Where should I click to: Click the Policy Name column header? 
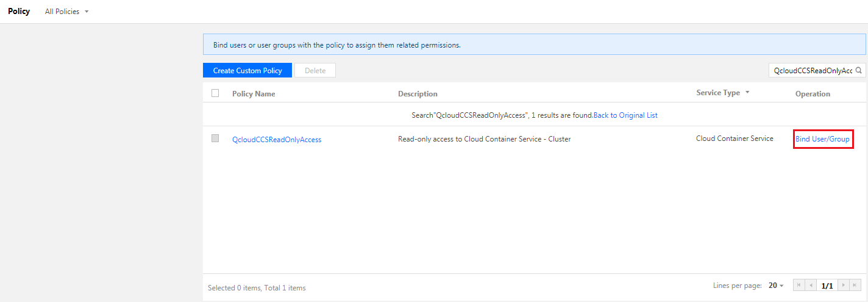point(254,94)
